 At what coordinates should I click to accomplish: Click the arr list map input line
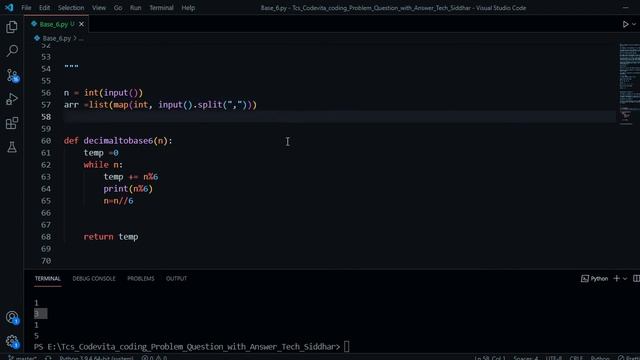click(x=160, y=105)
